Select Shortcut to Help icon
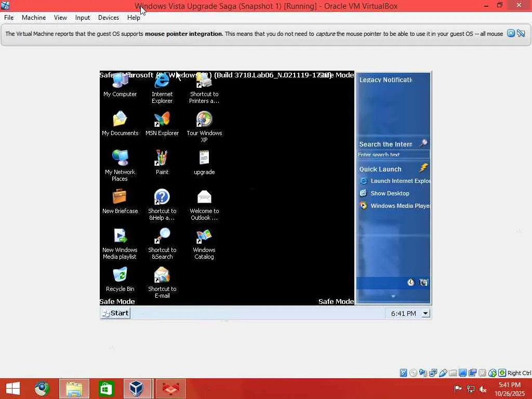532x399 pixels. 162,205
